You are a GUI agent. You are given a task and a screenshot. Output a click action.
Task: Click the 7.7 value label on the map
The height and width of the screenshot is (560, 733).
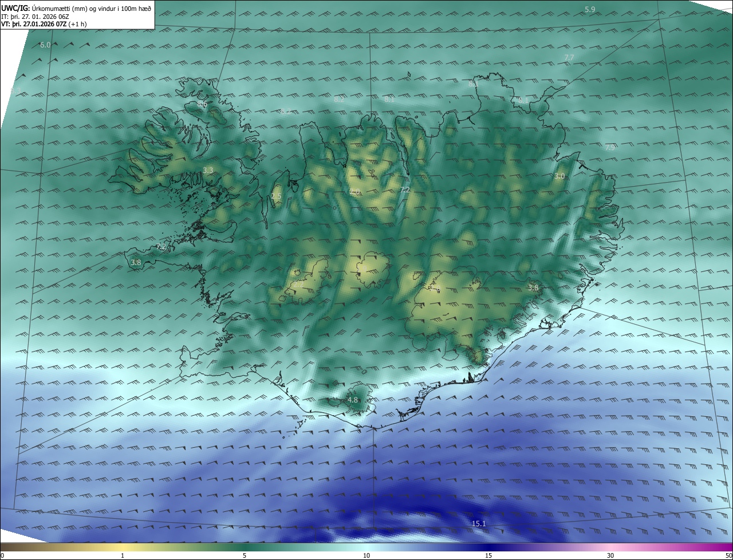click(569, 58)
